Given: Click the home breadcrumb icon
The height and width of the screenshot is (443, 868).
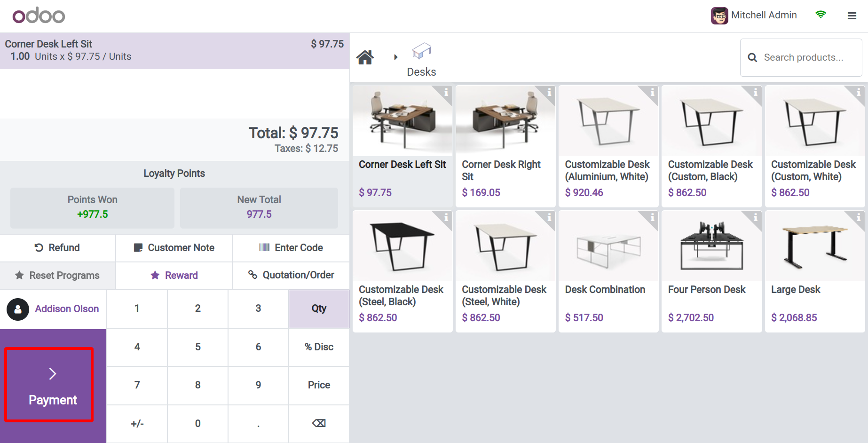Looking at the screenshot, I should coord(365,57).
